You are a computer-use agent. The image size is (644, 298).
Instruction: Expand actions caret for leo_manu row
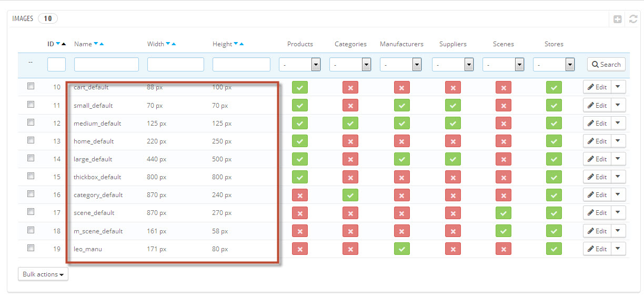tap(618, 249)
